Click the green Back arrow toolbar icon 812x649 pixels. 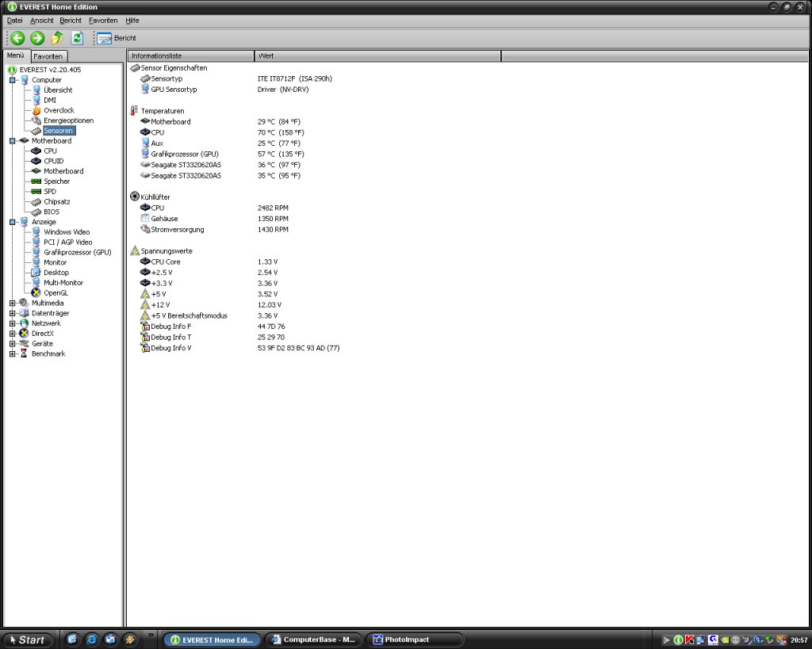pyautogui.click(x=17, y=38)
